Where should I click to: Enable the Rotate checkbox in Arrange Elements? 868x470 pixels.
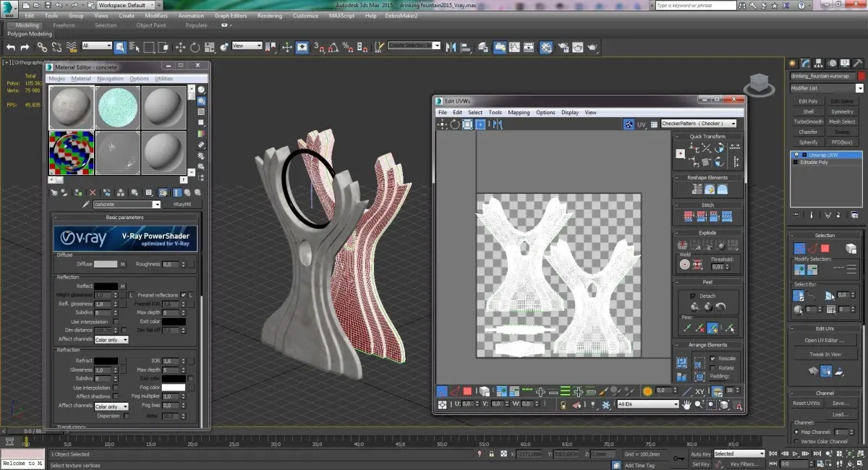click(x=712, y=367)
